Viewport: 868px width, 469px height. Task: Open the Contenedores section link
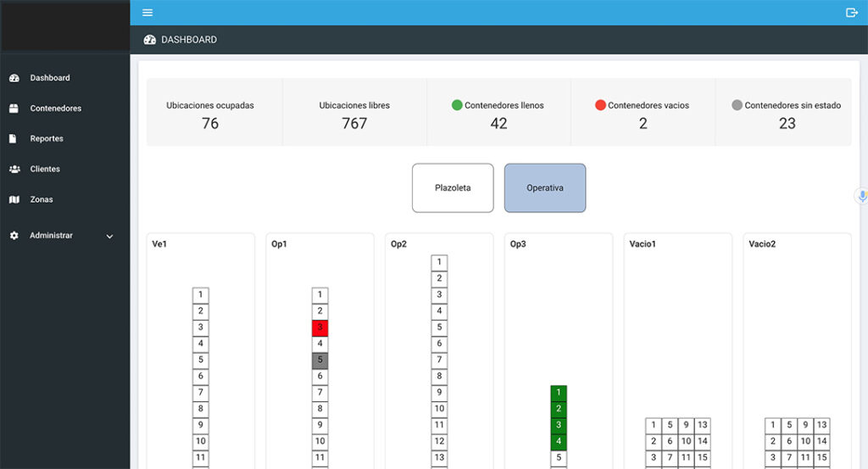55,109
